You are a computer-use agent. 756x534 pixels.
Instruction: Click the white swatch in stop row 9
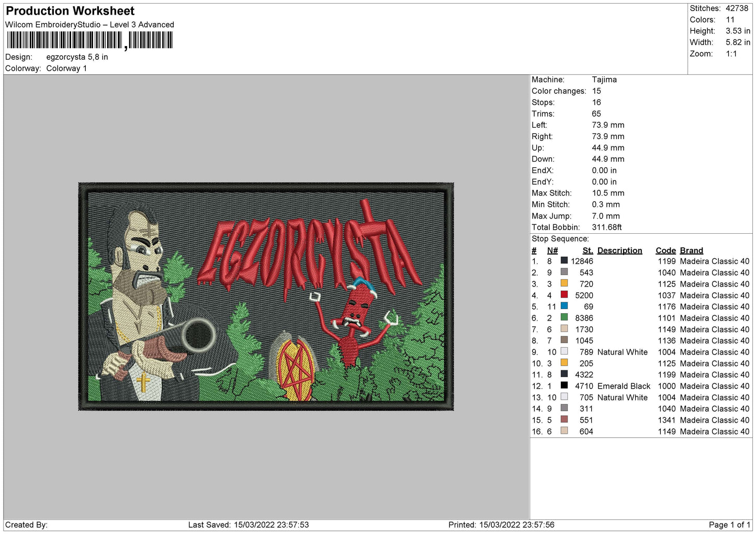[x=564, y=351]
